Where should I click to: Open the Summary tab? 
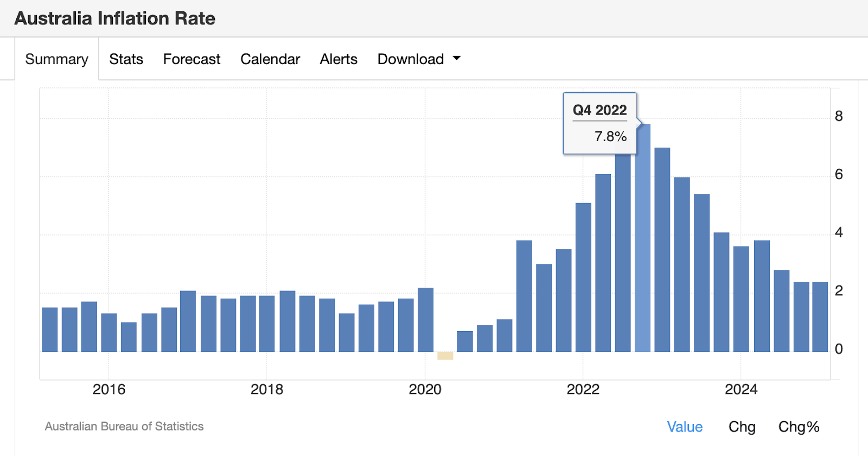56,59
